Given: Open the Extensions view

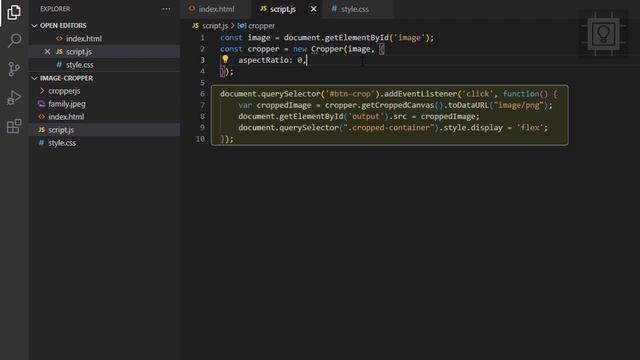Looking at the screenshot, I should click(x=14, y=126).
